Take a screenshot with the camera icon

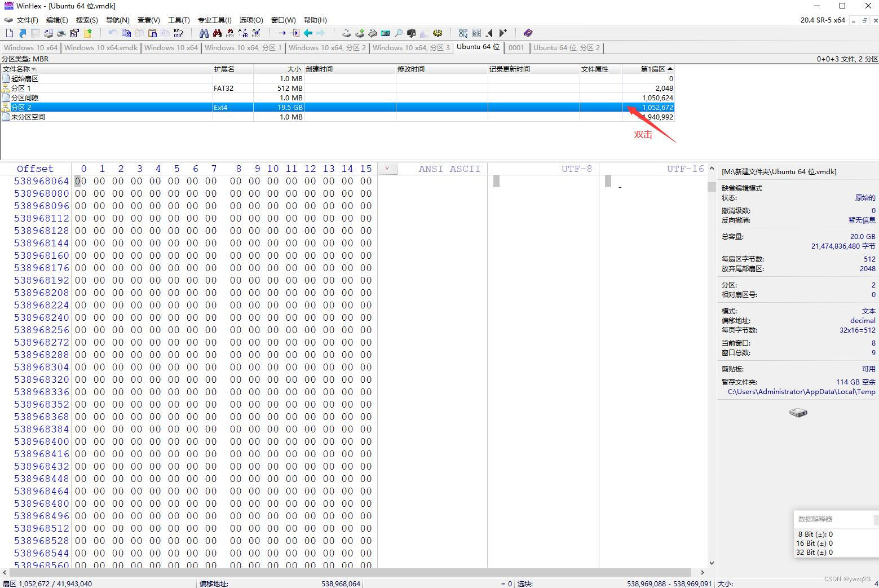411,33
